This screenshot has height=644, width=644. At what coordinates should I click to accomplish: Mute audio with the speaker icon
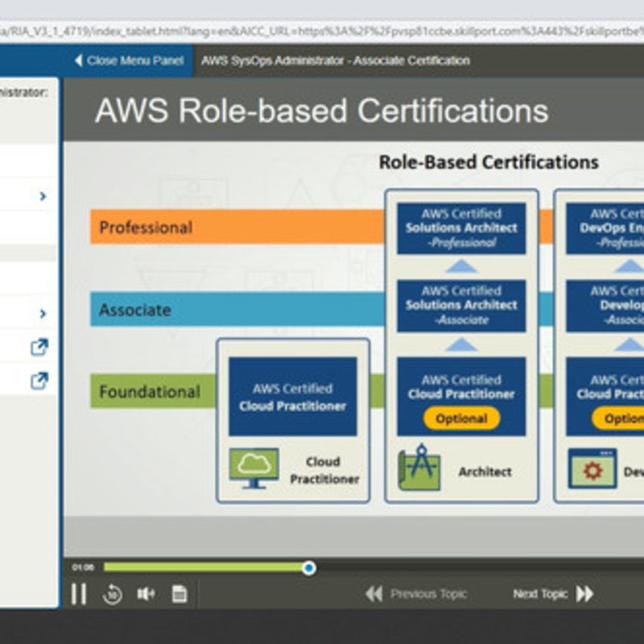point(146,594)
